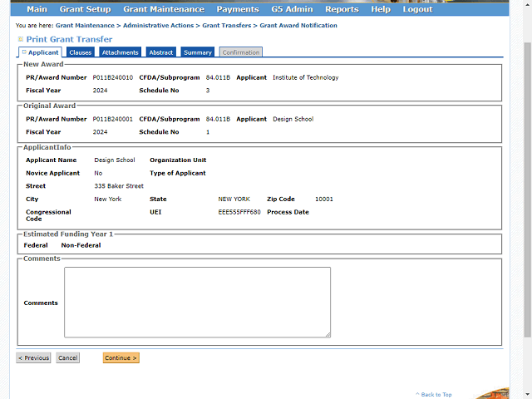
Task: Click Logout in the top navigation
Action: [x=417, y=9]
